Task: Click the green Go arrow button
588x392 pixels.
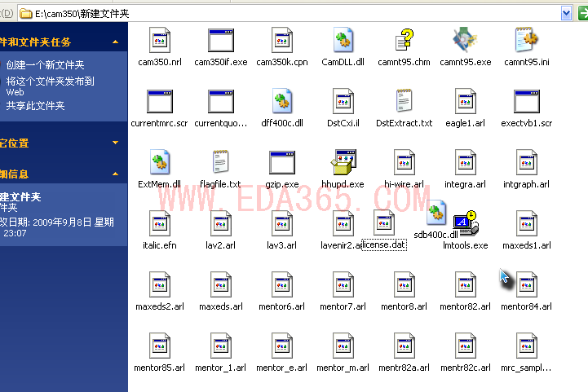Action: (x=583, y=14)
